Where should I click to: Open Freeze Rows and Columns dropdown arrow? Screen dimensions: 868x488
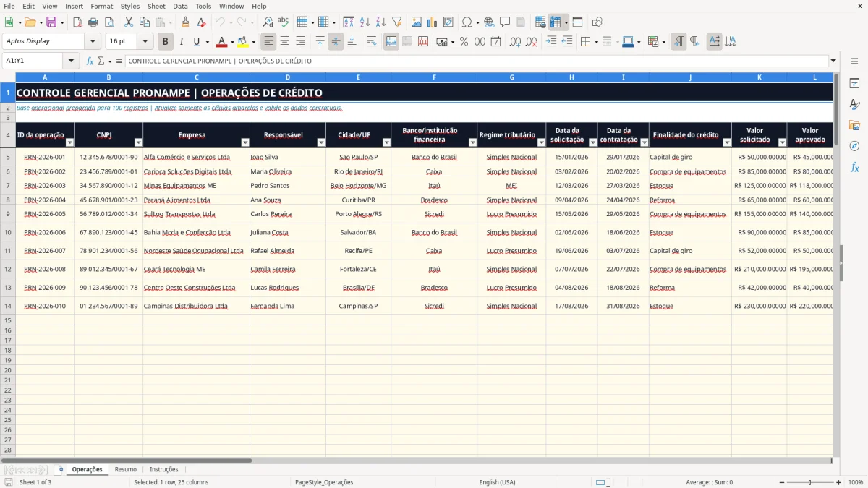point(566,22)
